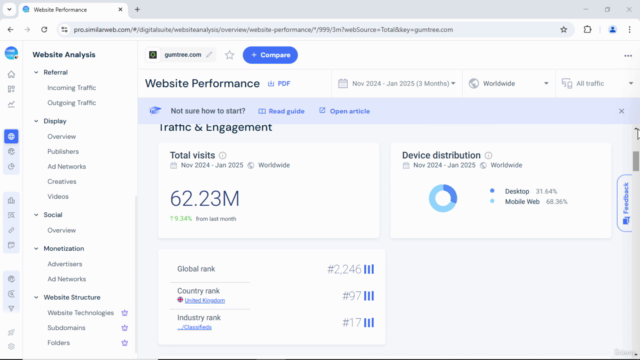The image size is (640, 360).
Task: Click the Open article link
Action: pyautogui.click(x=344, y=111)
